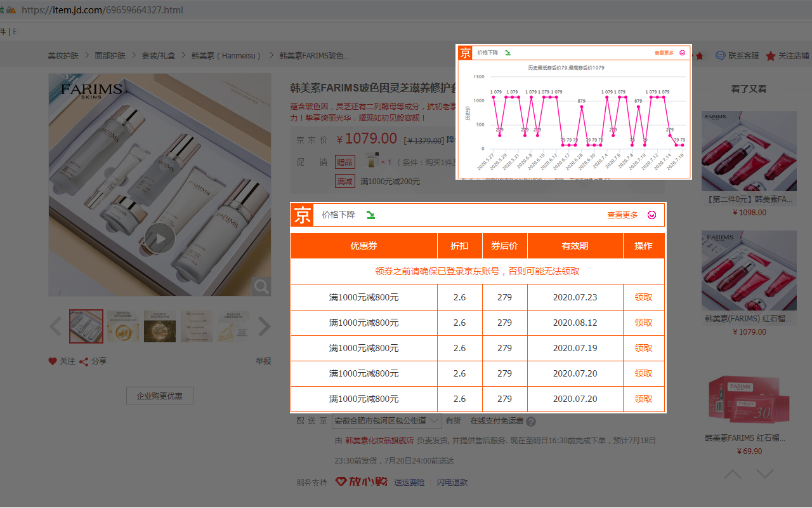Open 韩美素化妆品旗舰店 store link

(x=379, y=440)
